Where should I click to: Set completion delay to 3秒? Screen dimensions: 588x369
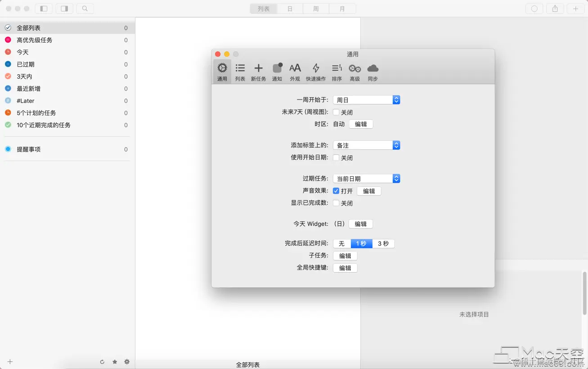coord(383,243)
